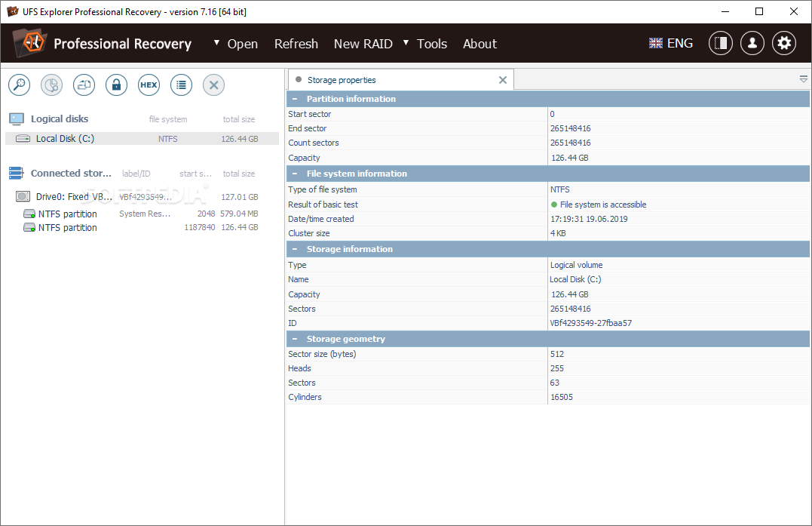This screenshot has height=526, width=812.
Task: Click the Sector size value 512
Action: click(x=556, y=354)
